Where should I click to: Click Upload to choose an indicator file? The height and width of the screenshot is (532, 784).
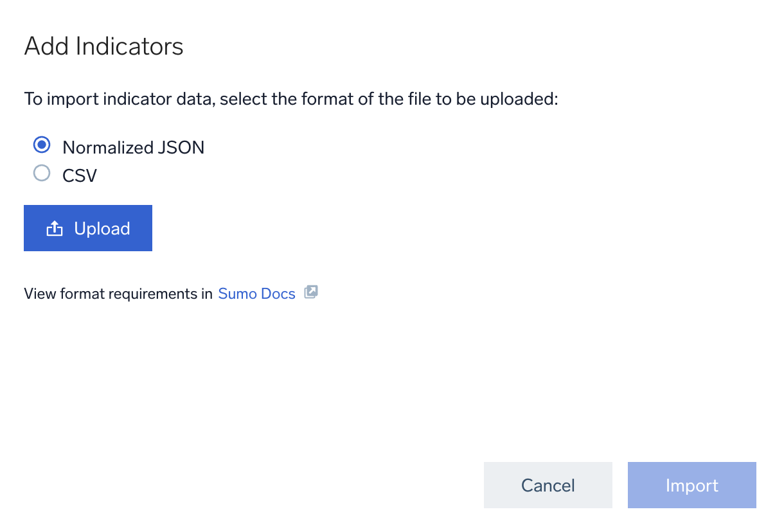point(88,227)
